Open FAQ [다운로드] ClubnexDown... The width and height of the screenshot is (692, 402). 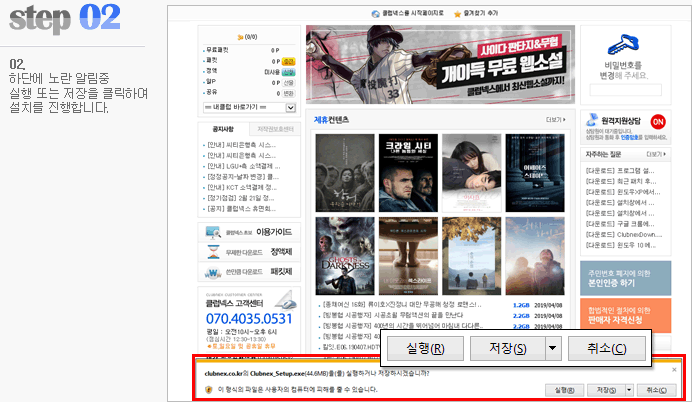(x=624, y=234)
